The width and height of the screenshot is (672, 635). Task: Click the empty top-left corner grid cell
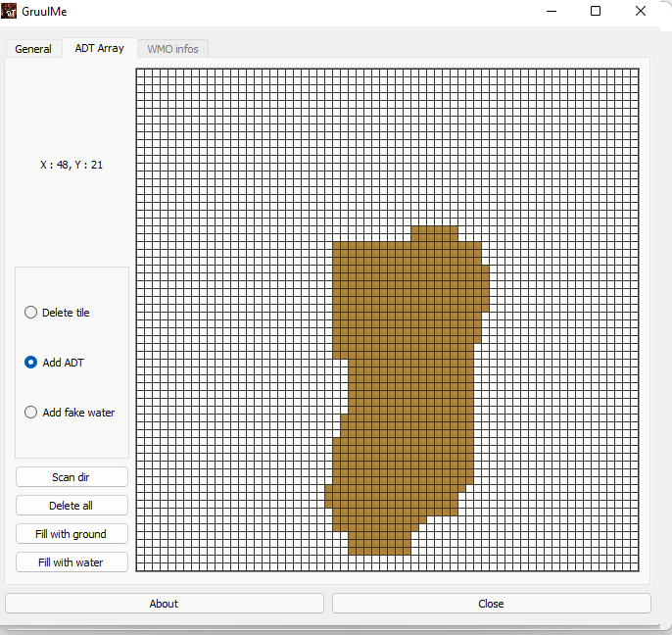[141, 73]
